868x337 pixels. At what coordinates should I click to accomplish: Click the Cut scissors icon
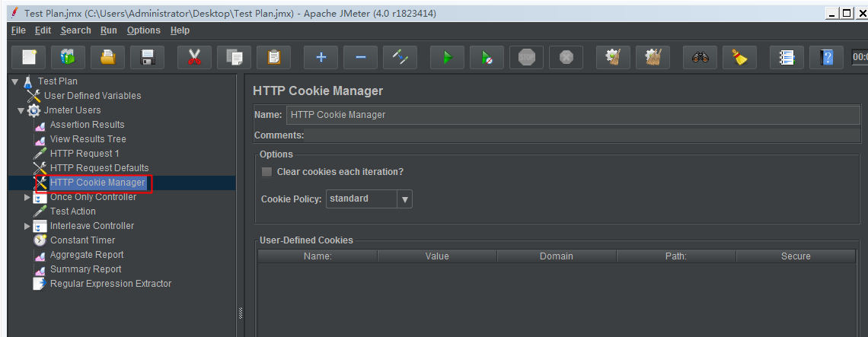(193, 57)
